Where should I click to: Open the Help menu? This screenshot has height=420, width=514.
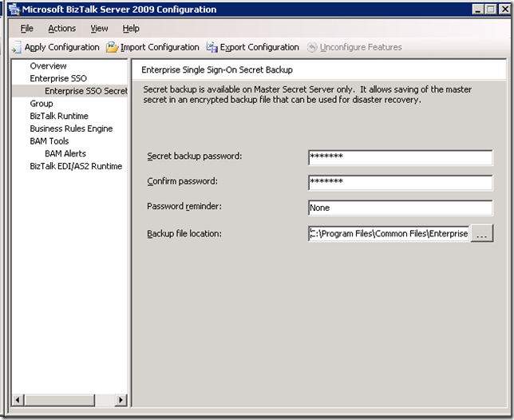click(x=131, y=29)
